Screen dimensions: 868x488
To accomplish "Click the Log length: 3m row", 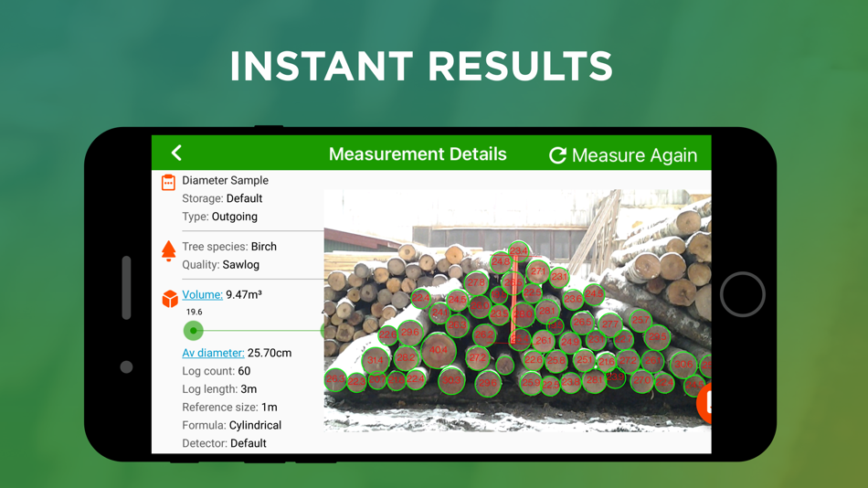I will tap(219, 389).
